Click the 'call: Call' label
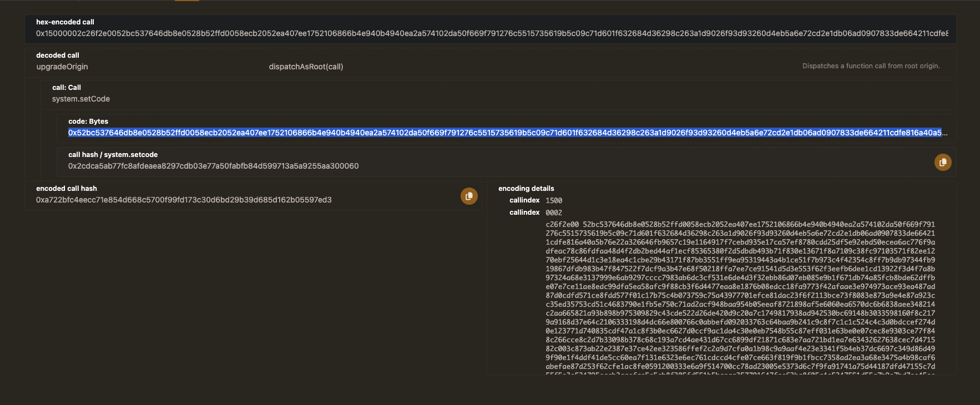 tap(67, 88)
